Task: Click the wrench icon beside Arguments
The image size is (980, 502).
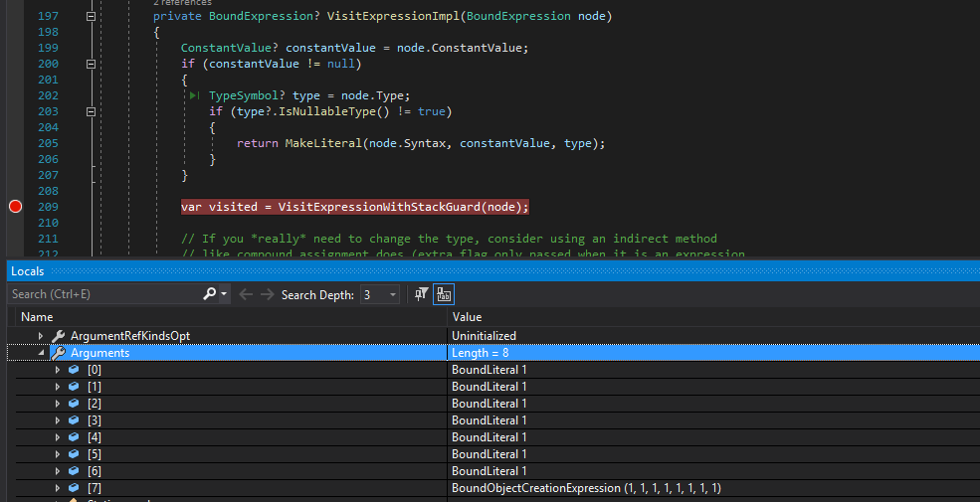Action: coord(58,353)
